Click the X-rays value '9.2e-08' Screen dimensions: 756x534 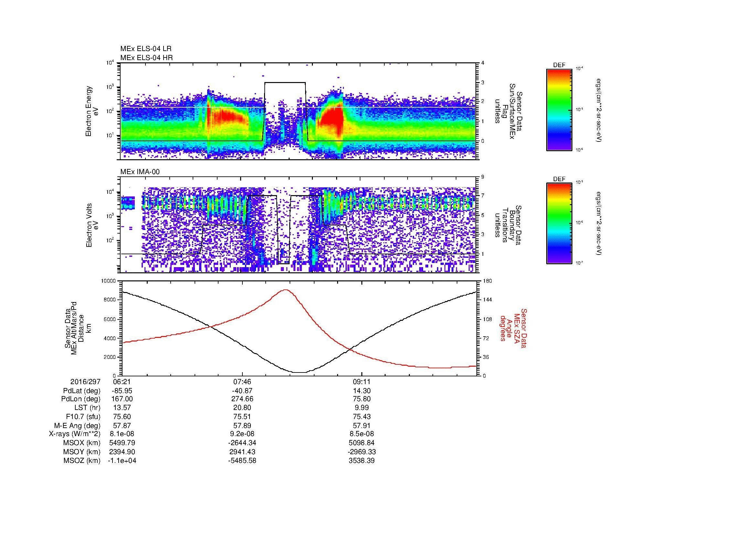click(x=242, y=434)
